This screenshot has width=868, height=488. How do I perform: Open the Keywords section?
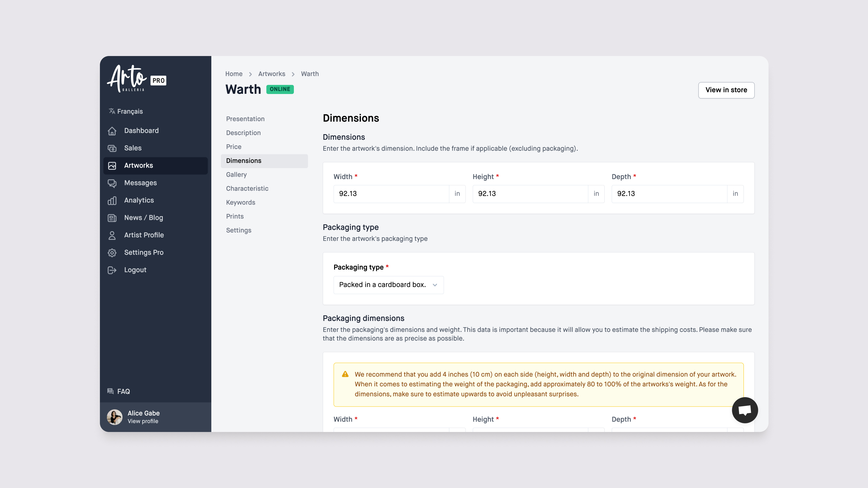pos(241,202)
